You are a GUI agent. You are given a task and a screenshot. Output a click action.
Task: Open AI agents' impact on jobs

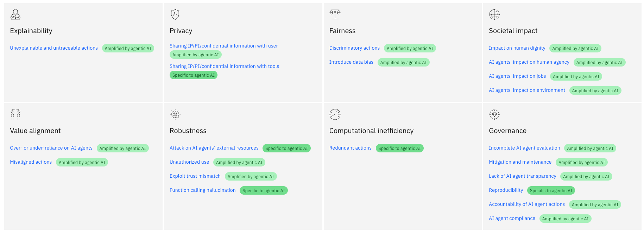coord(517,76)
